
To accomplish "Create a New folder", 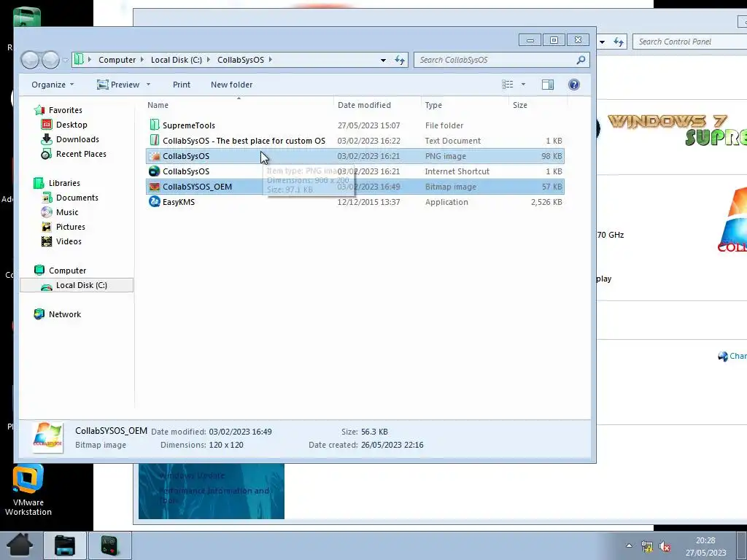I will (231, 85).
